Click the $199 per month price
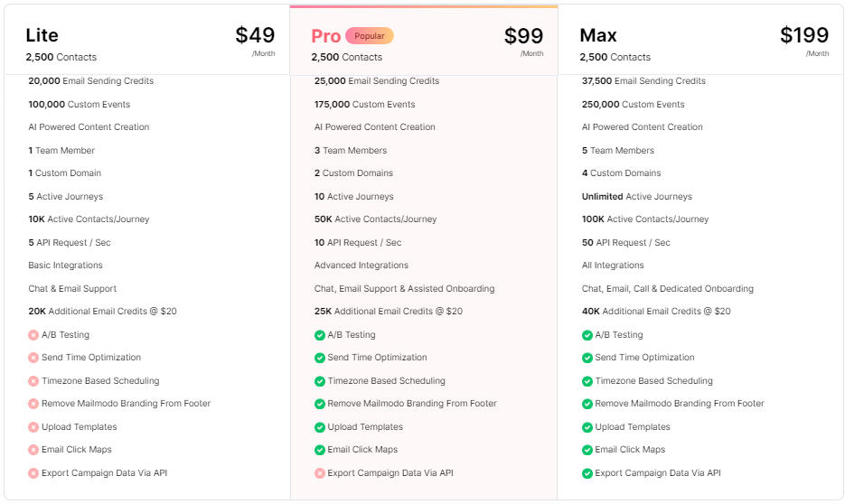Viewport: 845px width, 504px height. pos(803,35)
